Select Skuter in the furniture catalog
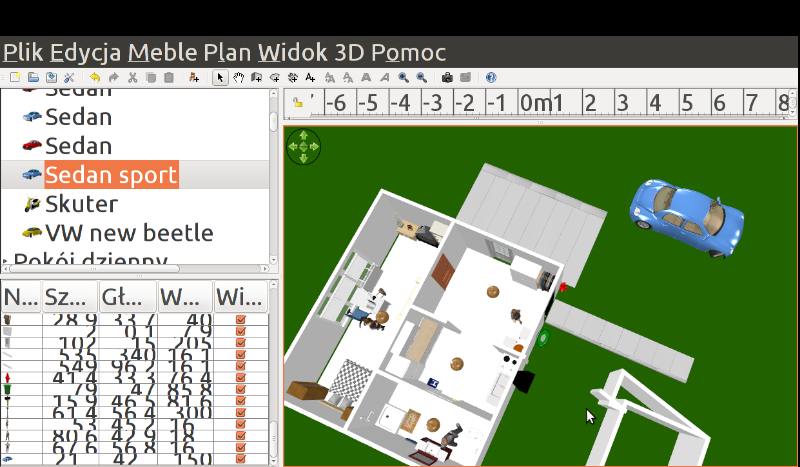Viewport: 800px width, 467px height. pyautogui.click(x=81, y=204)
